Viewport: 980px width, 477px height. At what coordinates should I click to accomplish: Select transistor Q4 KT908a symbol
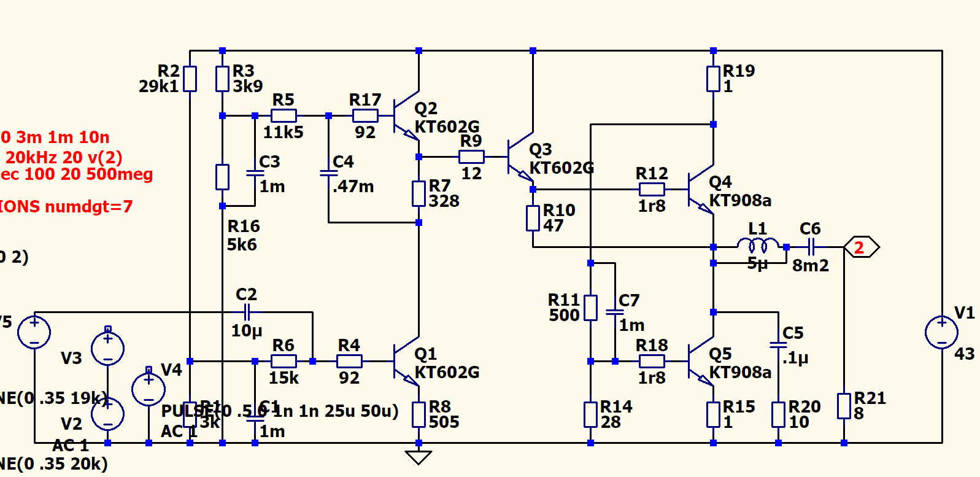(x=701, y=190)
